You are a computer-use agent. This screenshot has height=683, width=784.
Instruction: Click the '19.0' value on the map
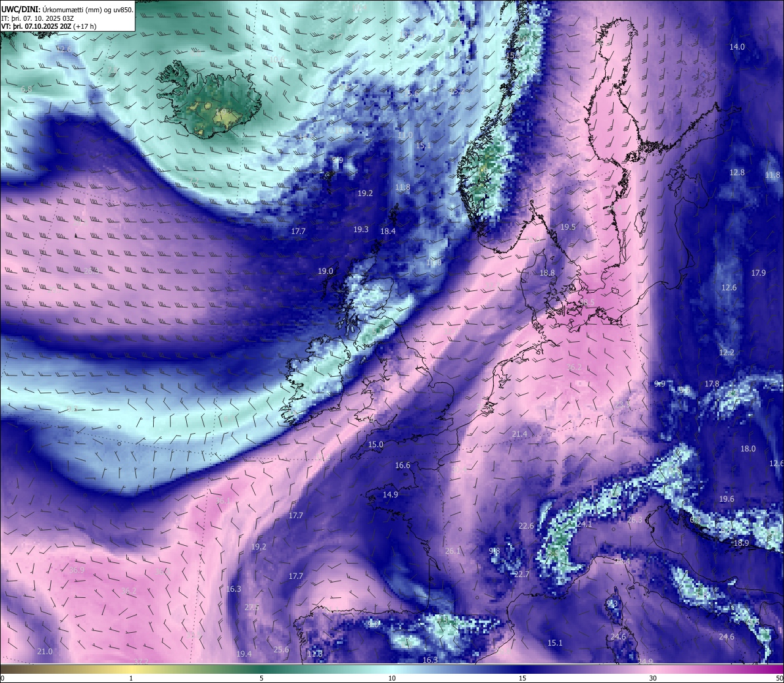click(325, 271)
